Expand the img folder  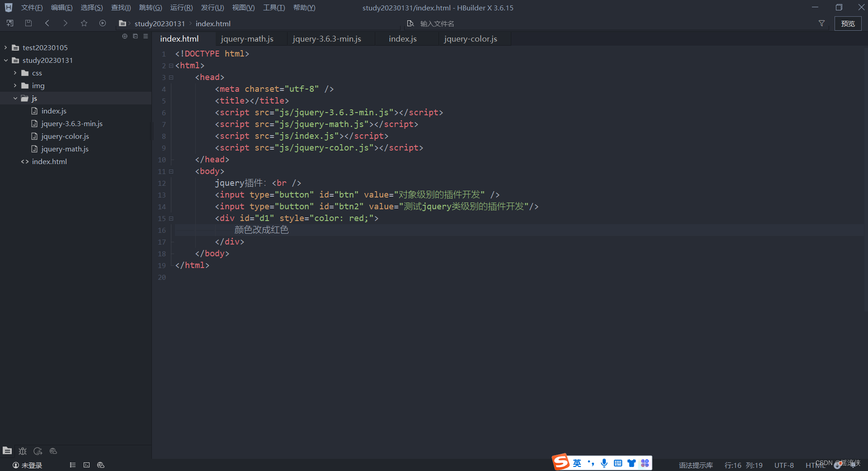click(x=15, y=85)
